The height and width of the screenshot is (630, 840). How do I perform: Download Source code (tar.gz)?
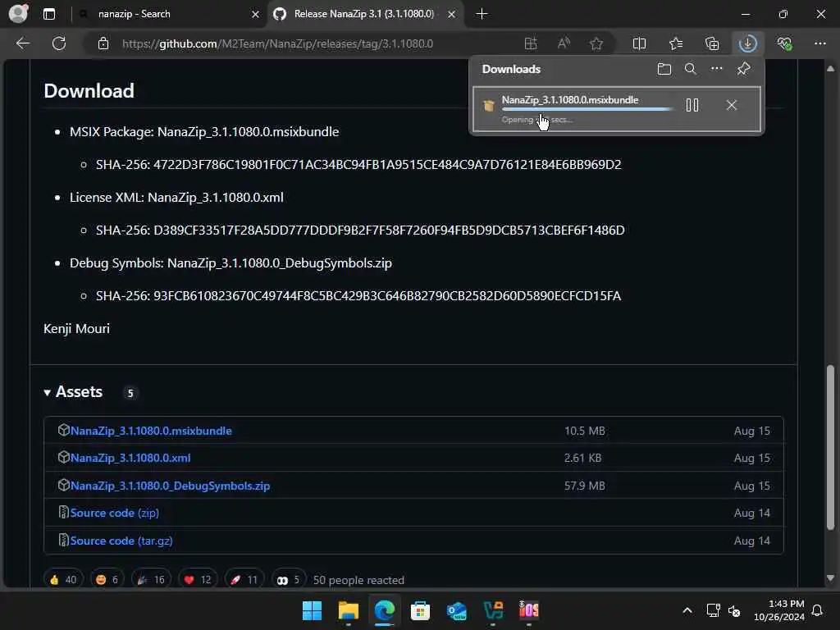tap(121, 541)
